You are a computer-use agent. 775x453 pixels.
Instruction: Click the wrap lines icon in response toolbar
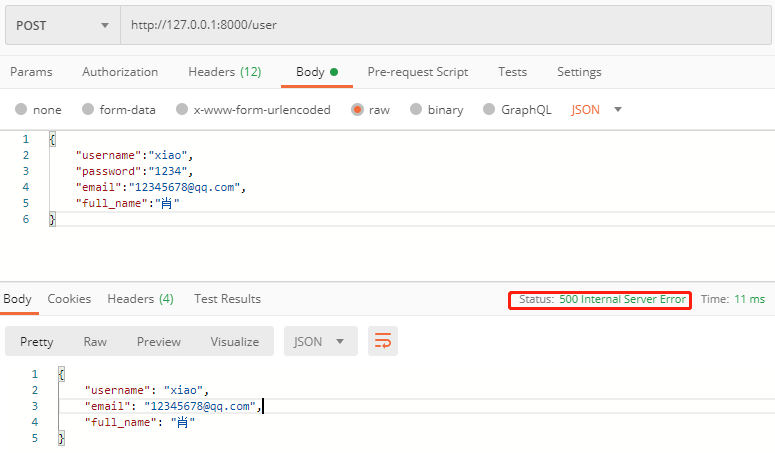pos(382,342)
